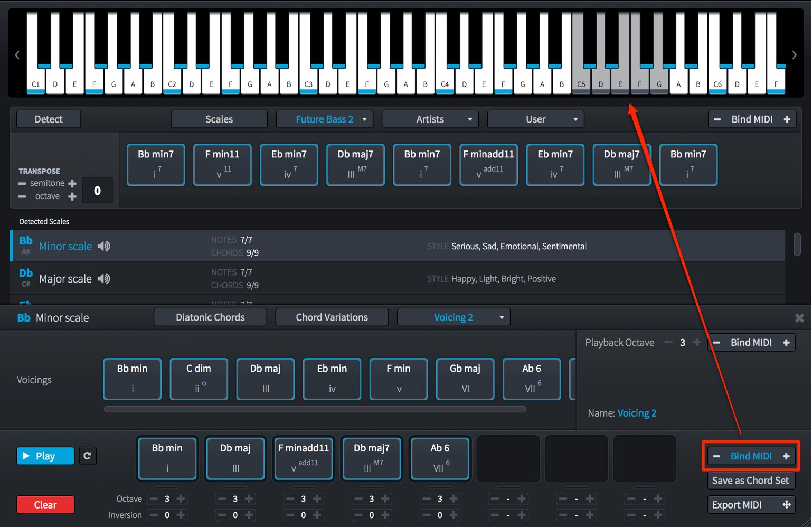Open the Artists dropdown
Image resolution: width=812 pixels, height=527 pixels.
tap(430, 119)
